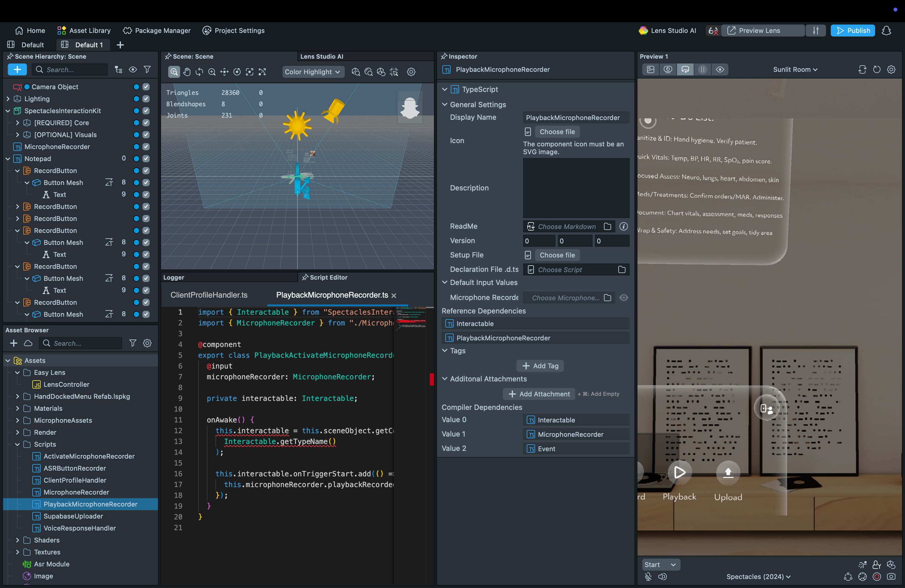This screenshot has height=588, width=905.
Task: Click the Preview pause icon
Action: coord(703,69)
